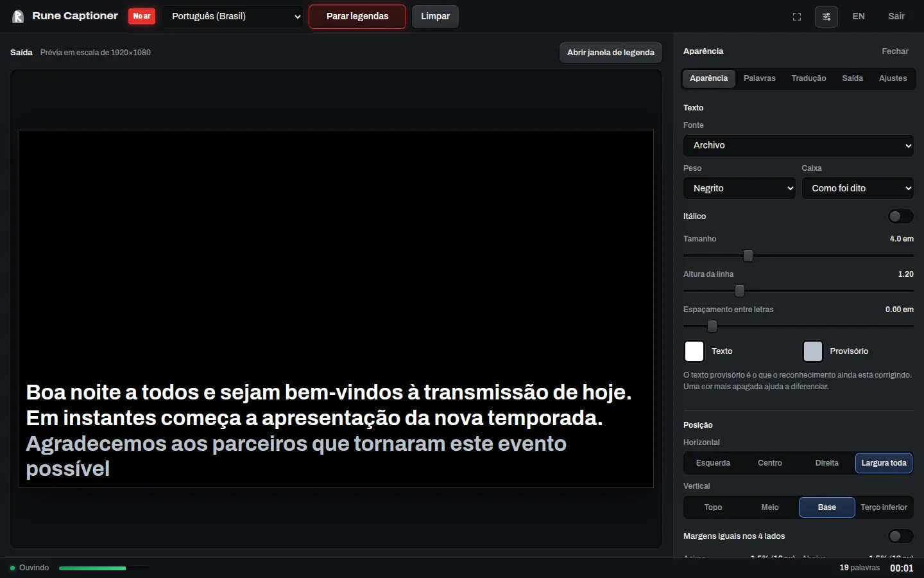Choose Terço inferior vertical position

pos(884,507)
